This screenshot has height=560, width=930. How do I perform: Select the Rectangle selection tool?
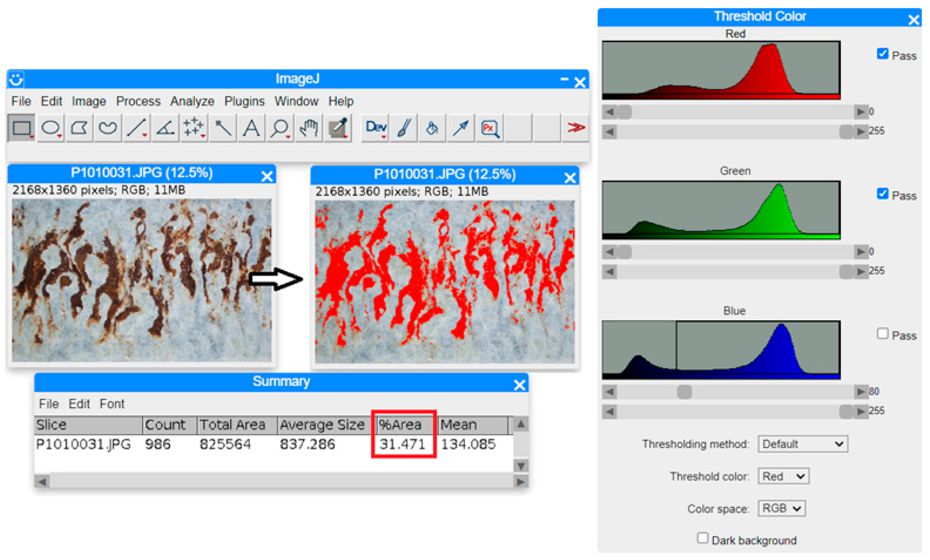(21, 128)
